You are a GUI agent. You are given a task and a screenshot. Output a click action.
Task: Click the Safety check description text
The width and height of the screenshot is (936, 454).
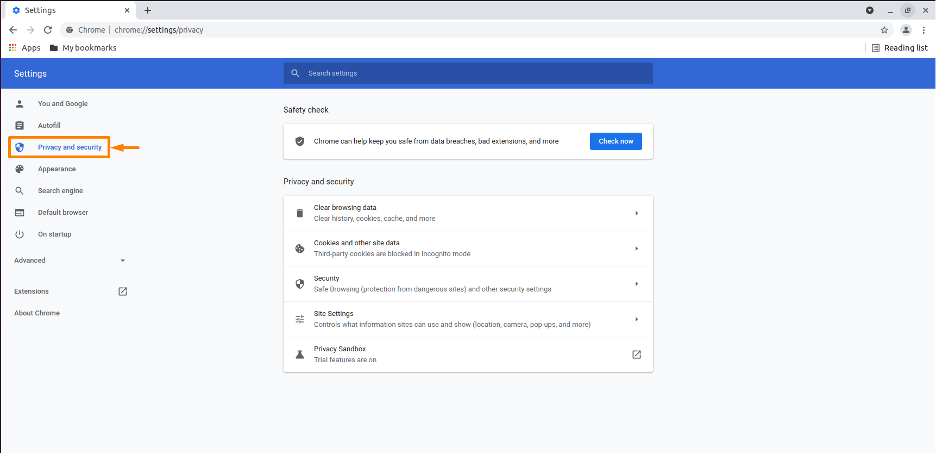tap(436, 141)
